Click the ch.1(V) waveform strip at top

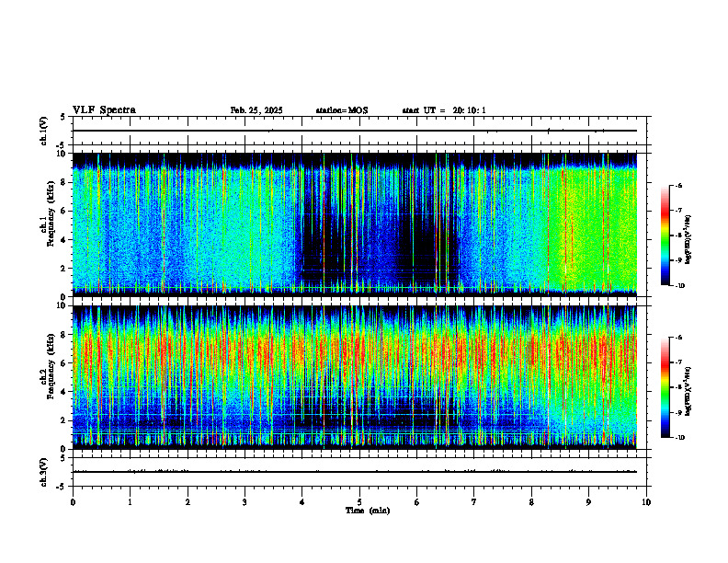(x=359, y=131)
